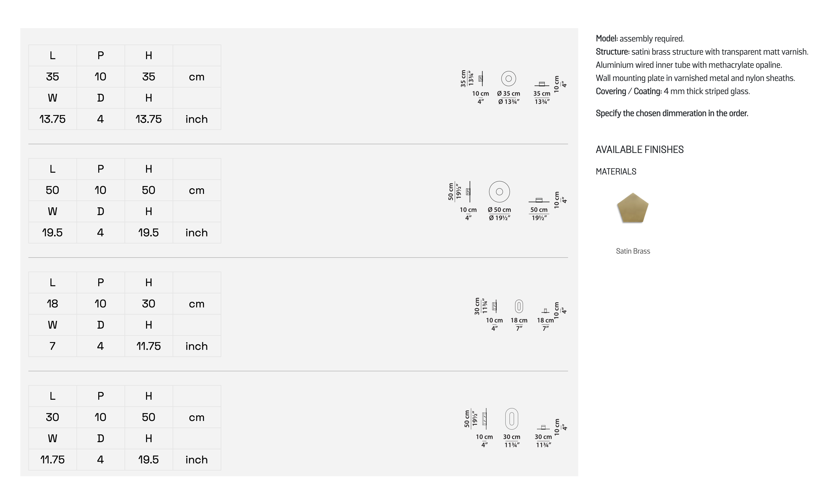Click the 7 inch width cell
The height and width of the screenshot is (504, 824).
(53, 346)
